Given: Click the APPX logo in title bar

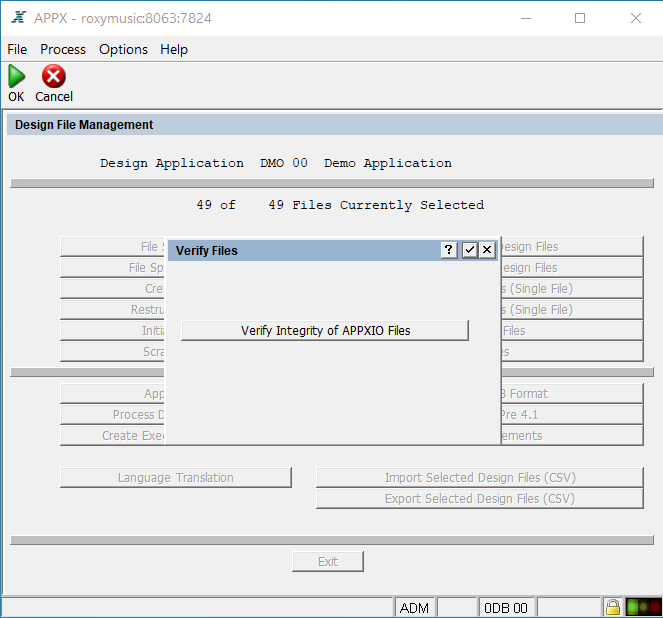Looking at the screenshot, I should coord(17,18).
